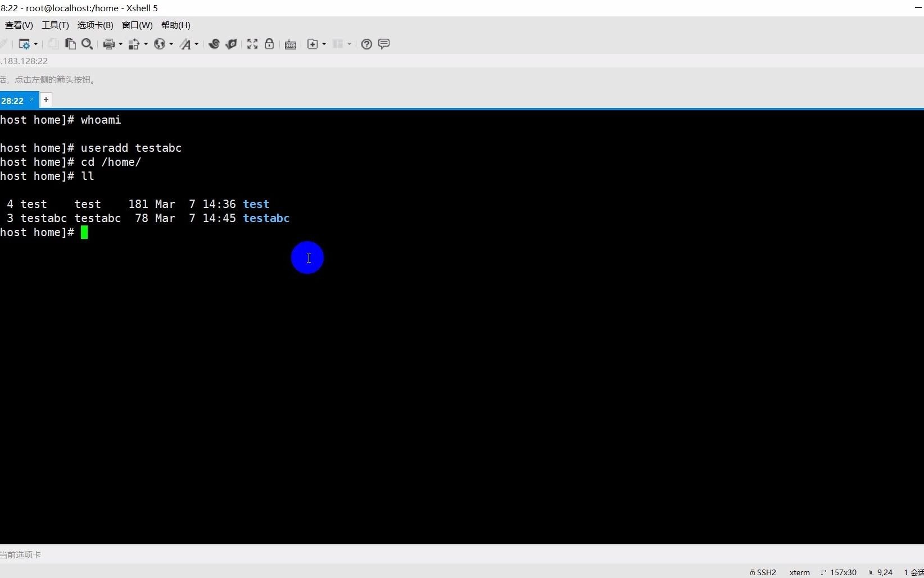Viewport: 924px width, 578px height.
Task: Click the lock screen padlock icon
Action: point(269,44)
